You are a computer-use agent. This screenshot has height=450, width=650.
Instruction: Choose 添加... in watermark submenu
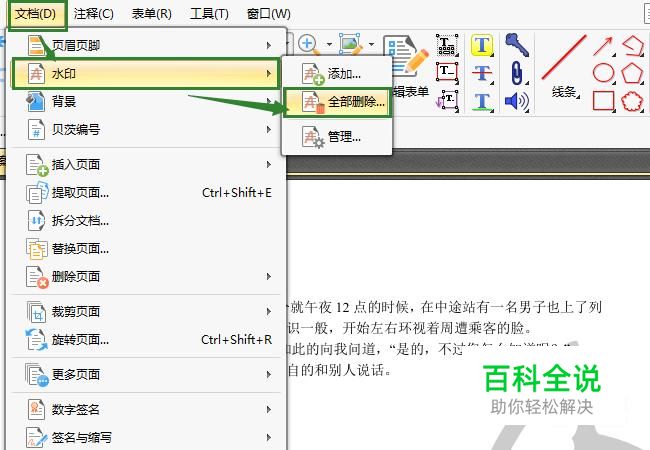click(x=337, y=74)
